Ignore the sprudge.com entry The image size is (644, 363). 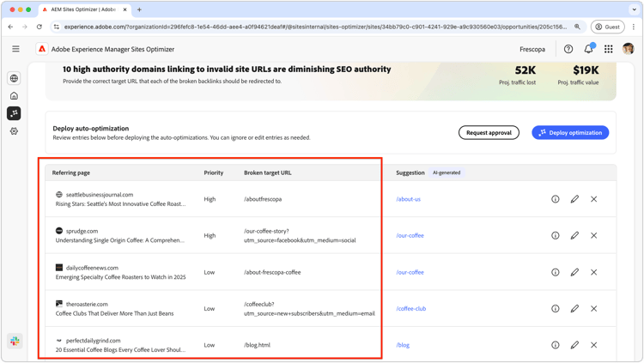[x=593, y=235]
